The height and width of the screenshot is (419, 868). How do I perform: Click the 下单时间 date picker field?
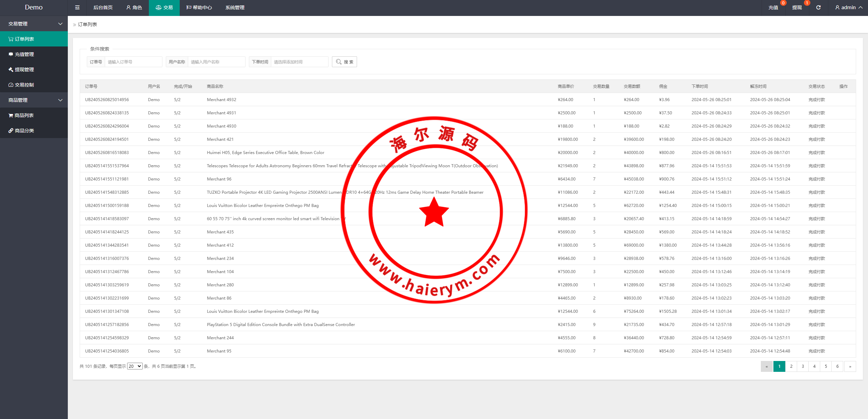(299, 62)
